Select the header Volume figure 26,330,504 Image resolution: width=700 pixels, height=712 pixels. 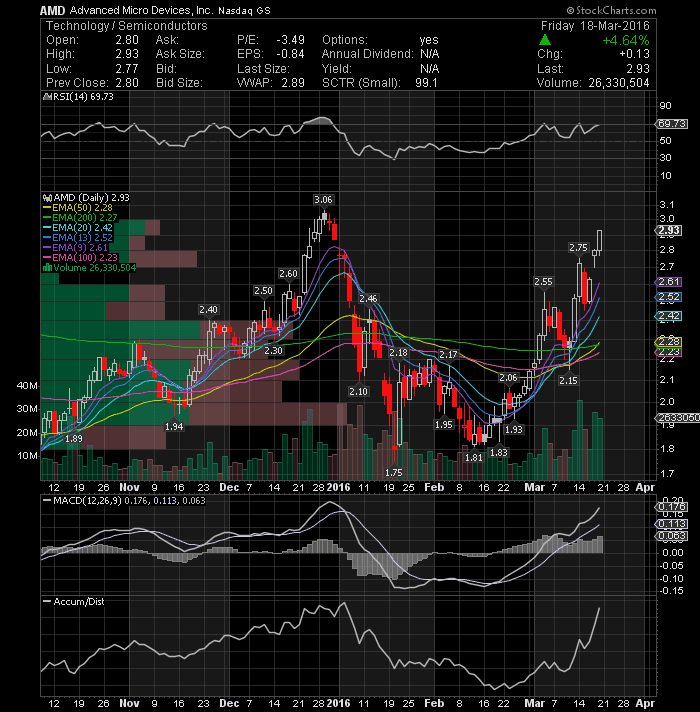click(x=619, y=83)
